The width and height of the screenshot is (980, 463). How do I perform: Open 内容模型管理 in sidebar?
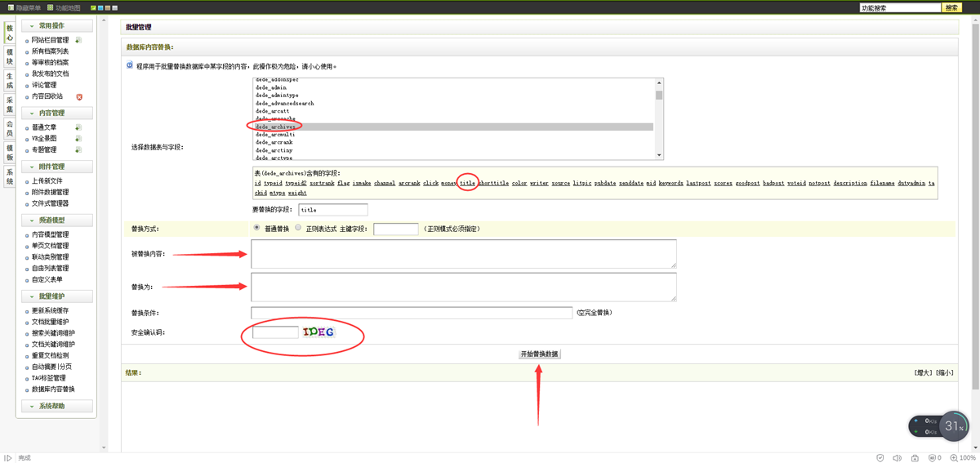tap(51, 234)
